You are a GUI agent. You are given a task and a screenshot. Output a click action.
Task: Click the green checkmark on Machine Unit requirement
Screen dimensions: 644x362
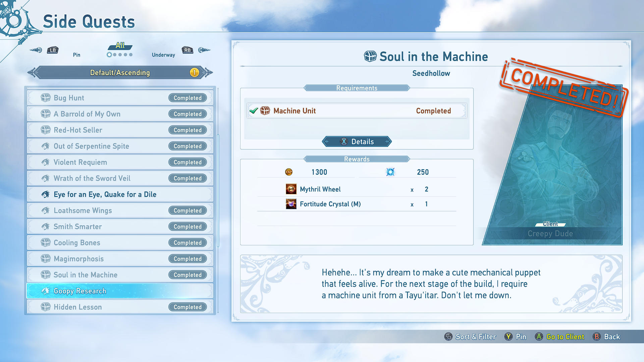(254, 111)
